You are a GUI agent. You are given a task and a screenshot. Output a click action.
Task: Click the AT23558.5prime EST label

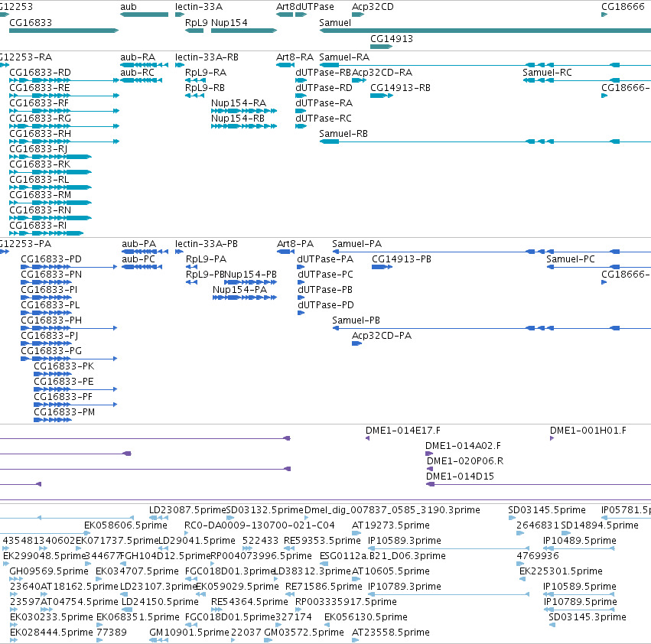pyautogui.click(x=391, y=632)
